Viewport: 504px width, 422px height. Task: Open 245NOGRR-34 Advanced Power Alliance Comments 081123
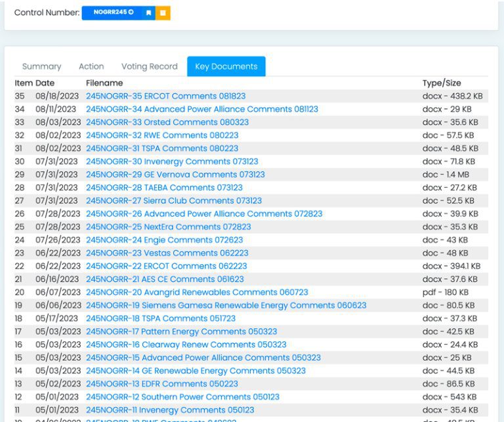coord(202,110)
